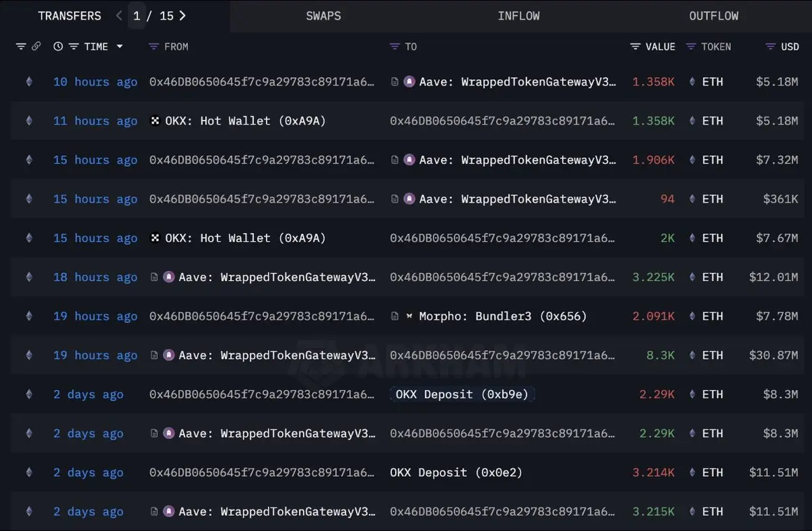Viewport: 812px width, 531px height.
Task: Click OKX logo in 11 hours ago row
Action: [154, 121]
